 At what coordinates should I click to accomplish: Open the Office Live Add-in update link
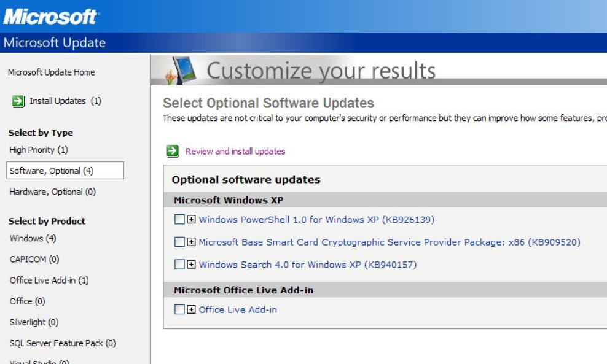point(238,309)
